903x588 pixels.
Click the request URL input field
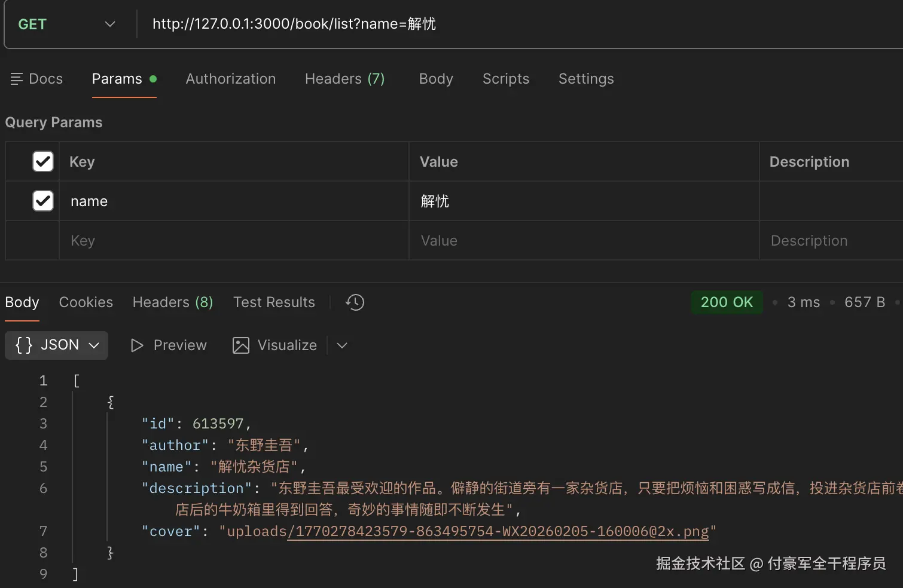tap(520, 24)
